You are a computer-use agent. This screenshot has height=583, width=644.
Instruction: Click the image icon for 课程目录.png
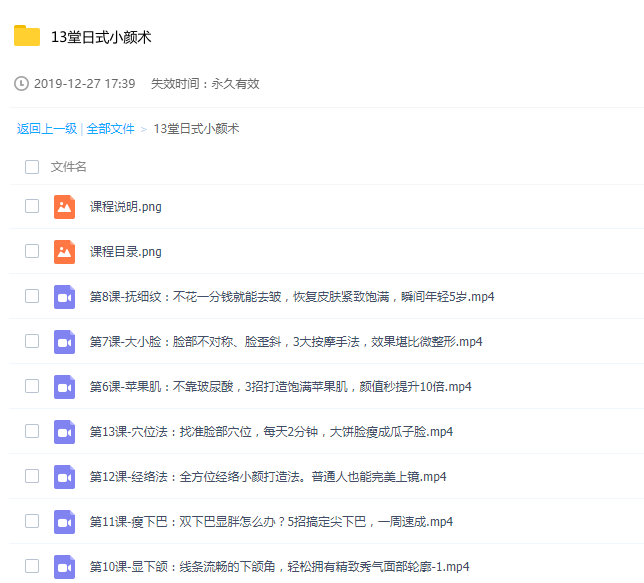click(x=64, y=251)
